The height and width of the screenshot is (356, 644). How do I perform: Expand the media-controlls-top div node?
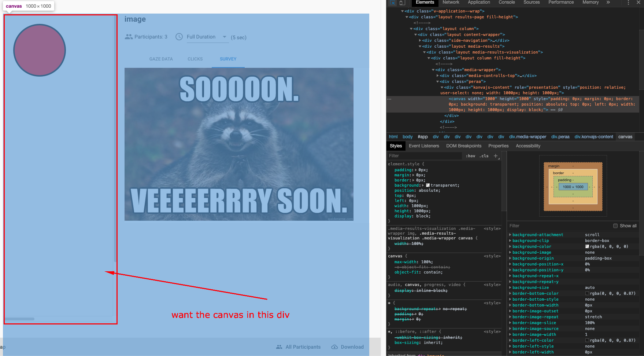(437, 76)
